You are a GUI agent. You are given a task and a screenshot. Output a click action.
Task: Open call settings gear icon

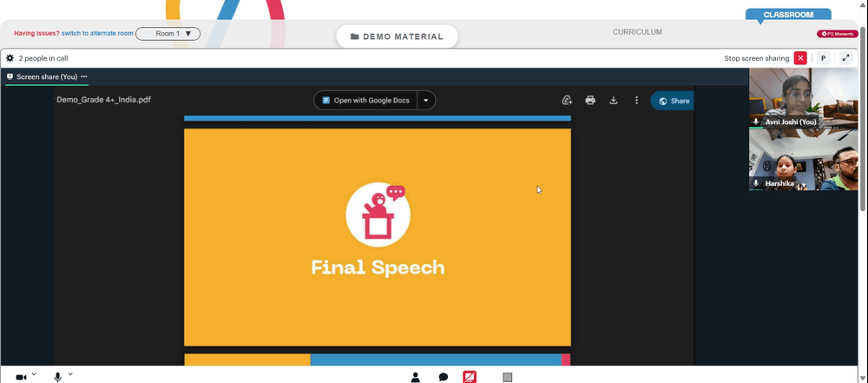10,58
